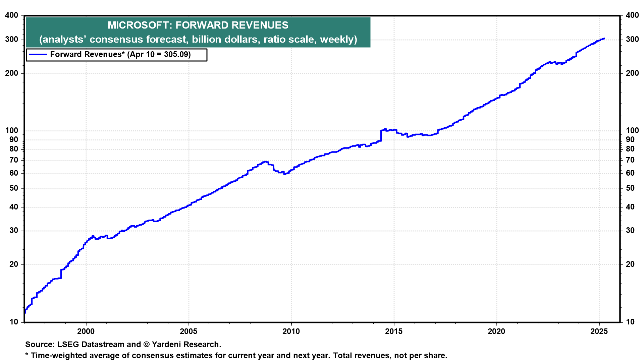Viewport: 644px width, 362px height.
Task: Click the "2020" x-axis year label
Action: pos(496,331)
